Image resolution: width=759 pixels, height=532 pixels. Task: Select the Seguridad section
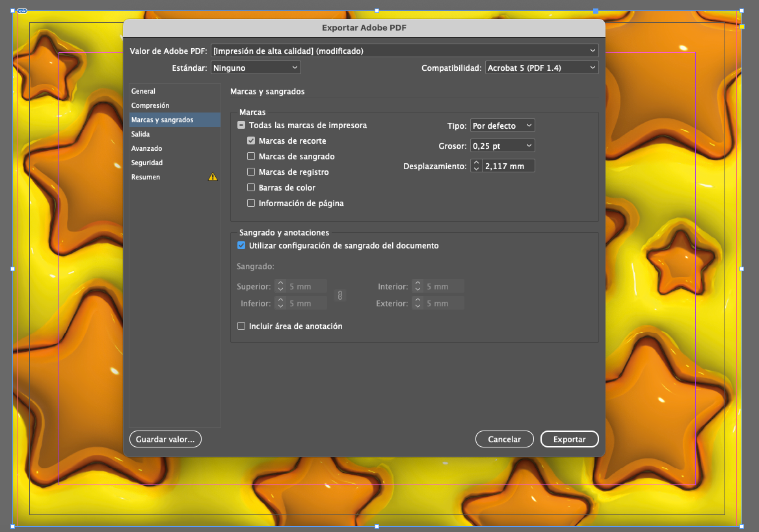pos(175,163)
